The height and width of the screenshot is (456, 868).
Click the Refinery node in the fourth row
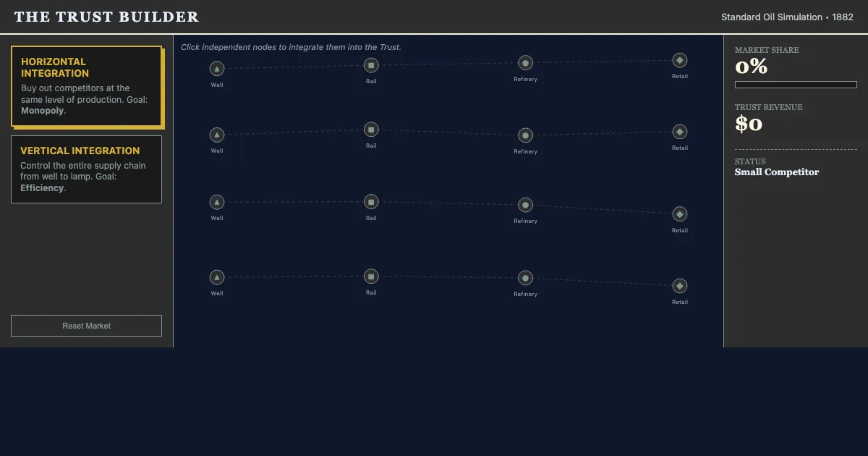(526, 278)
